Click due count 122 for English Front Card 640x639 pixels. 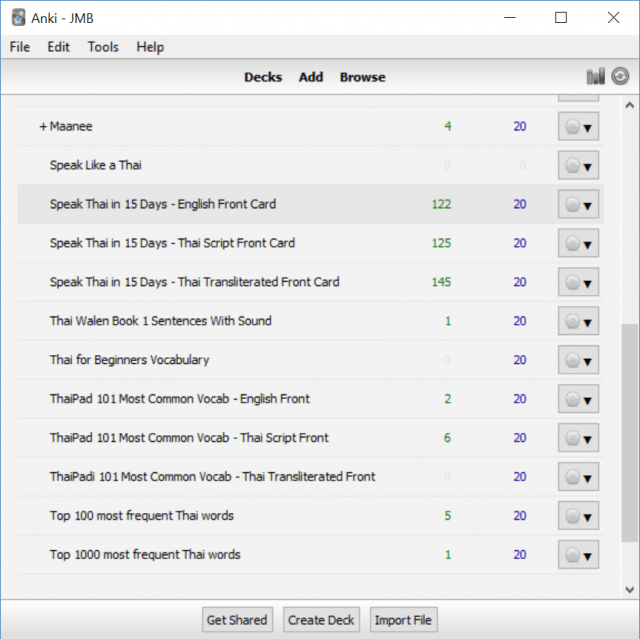441,204
